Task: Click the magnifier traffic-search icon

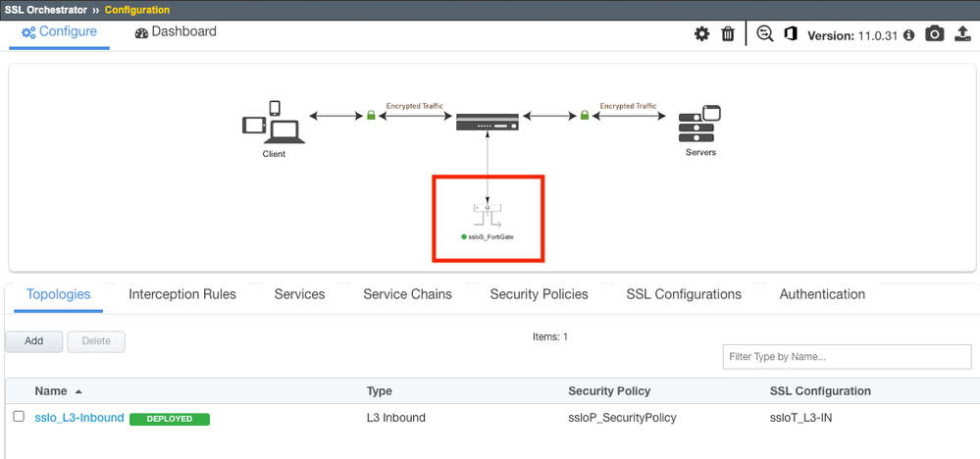Action: point(765,34)
